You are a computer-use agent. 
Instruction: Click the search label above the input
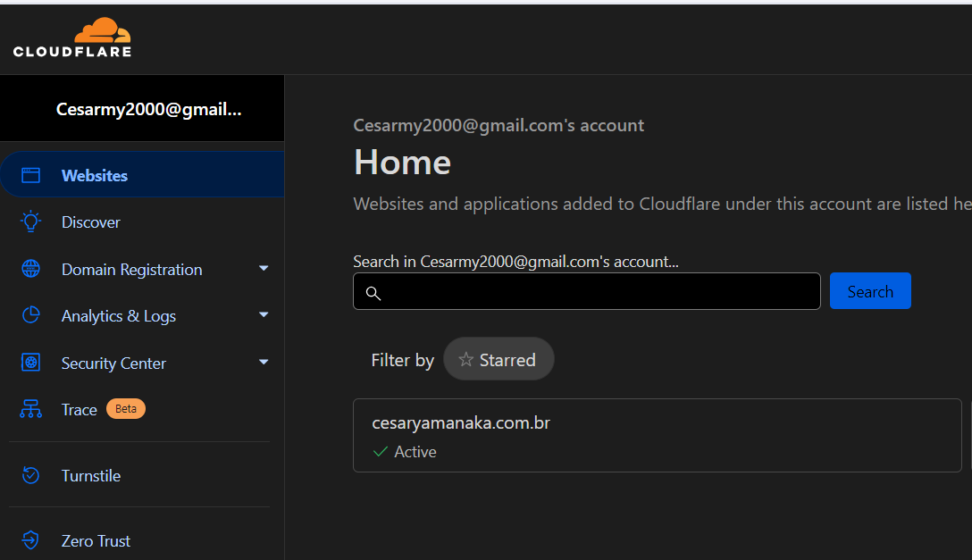pos(515,262)
